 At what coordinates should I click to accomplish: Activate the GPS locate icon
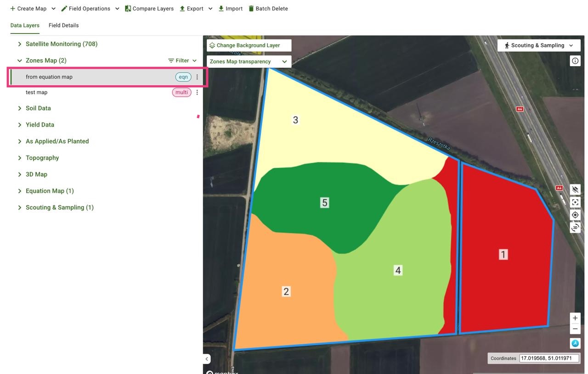click(x=575, y=214)
